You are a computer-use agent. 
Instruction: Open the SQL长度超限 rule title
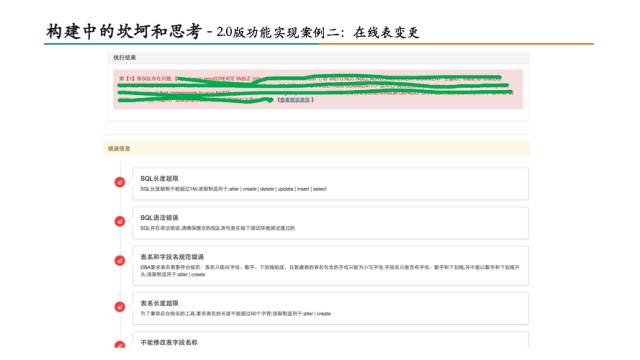[159, 178]
